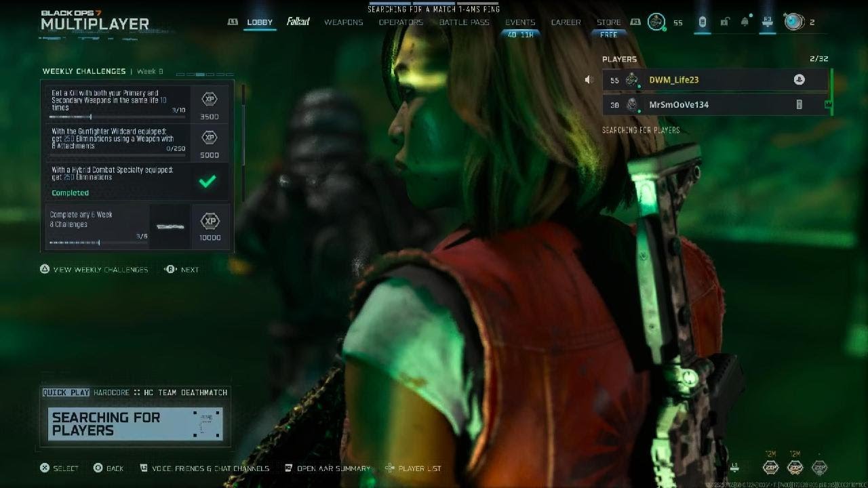Click the Black Ops 7 Multiplayer logo
The image size is (868, 488).
pos(95,20)
